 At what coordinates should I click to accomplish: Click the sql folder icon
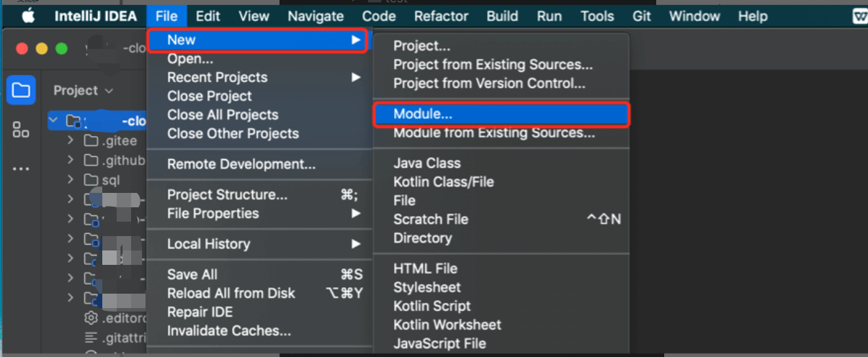click(x=91, y=180)
